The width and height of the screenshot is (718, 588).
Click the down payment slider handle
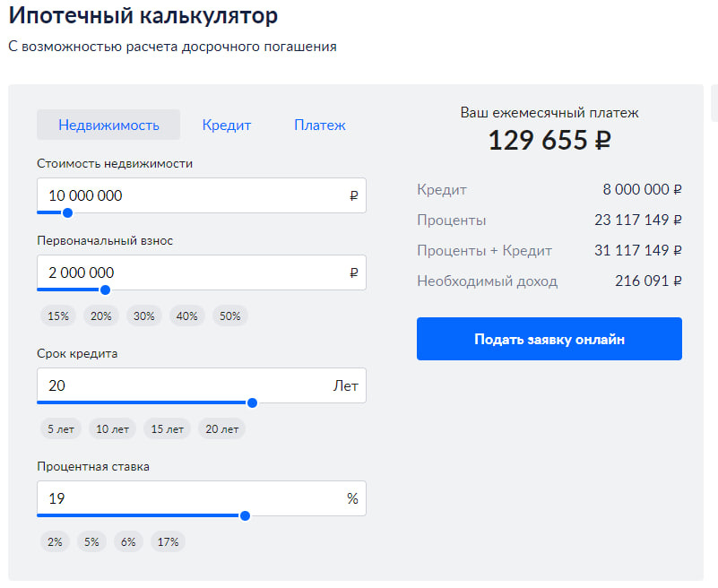click(106, 290)
